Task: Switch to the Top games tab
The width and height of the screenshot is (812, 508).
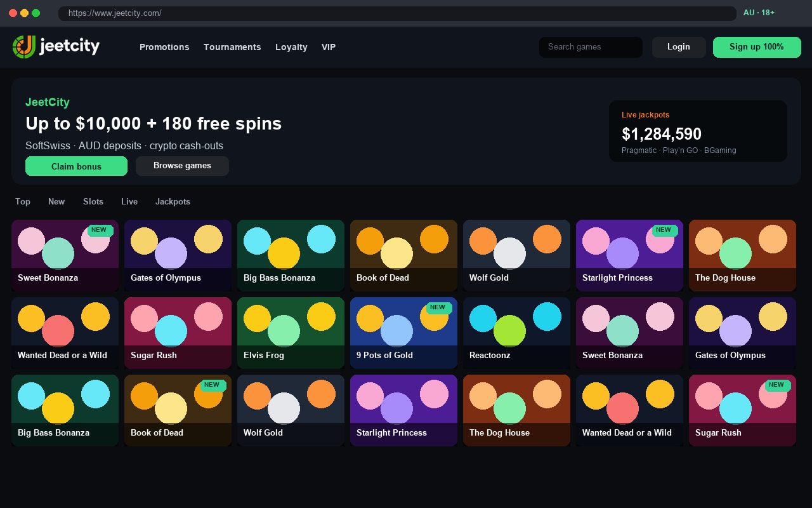Action: click(23, 201)
